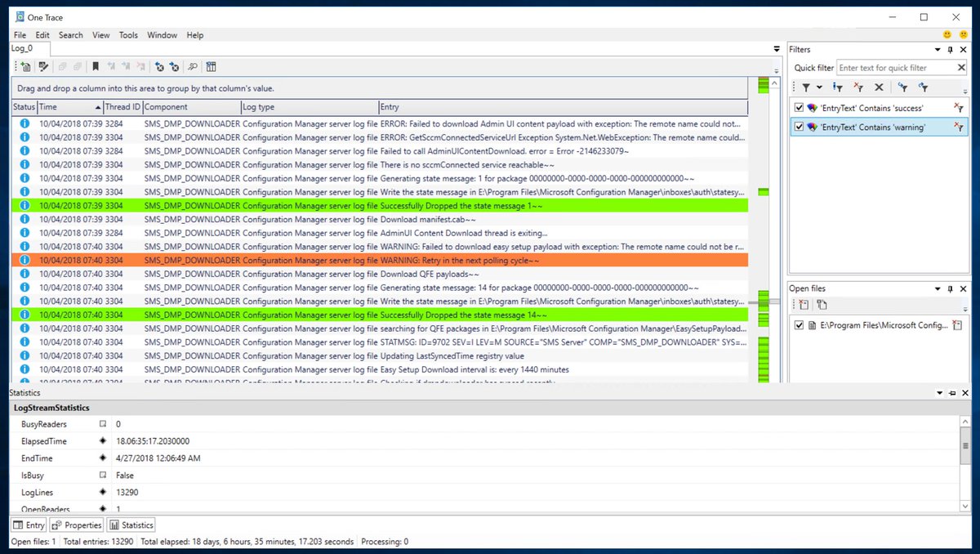Open the Tools menu

tap(128, 35)
